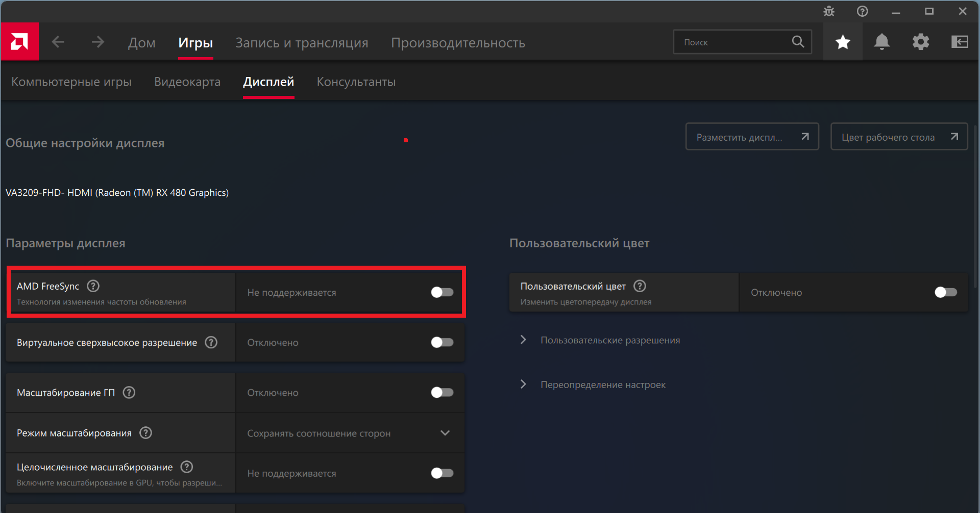Click the Пользовательский цвет section heading

click(x=579, y=243)
